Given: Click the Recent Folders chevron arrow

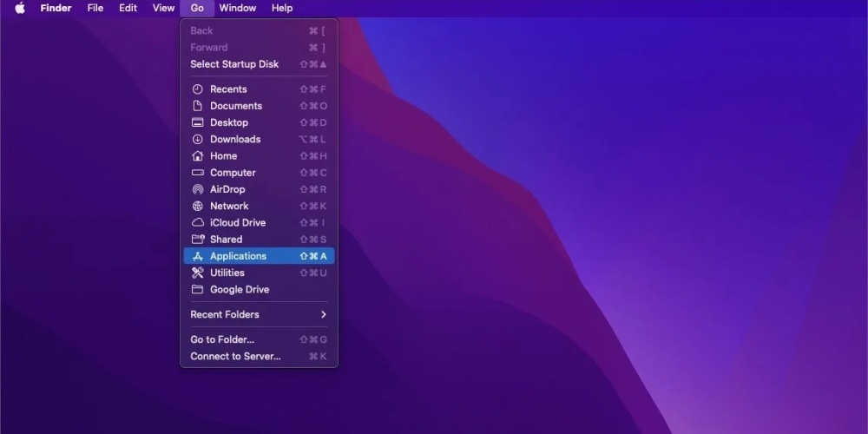Looking at the screenshot, I should (x=323, y=314).
